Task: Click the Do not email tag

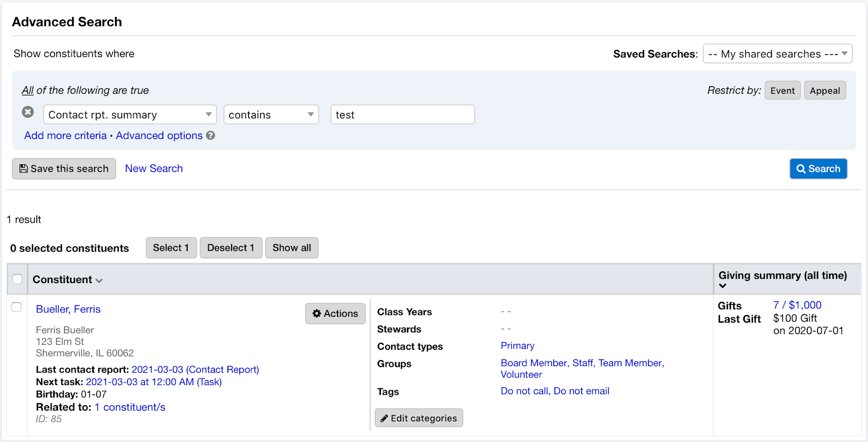Action: 582,391
